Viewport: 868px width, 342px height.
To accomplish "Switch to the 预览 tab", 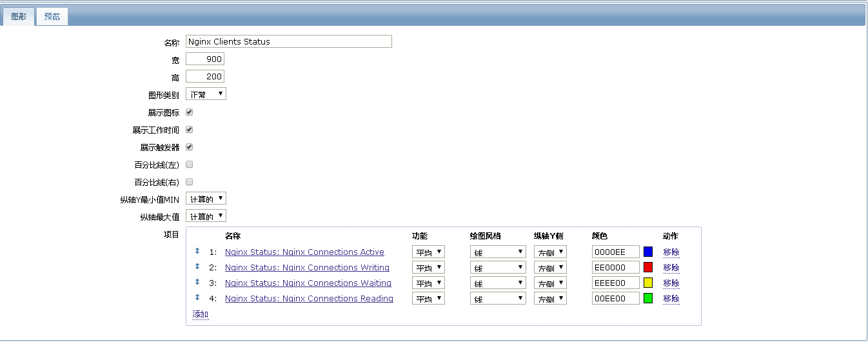I will [x=52, y=17].
